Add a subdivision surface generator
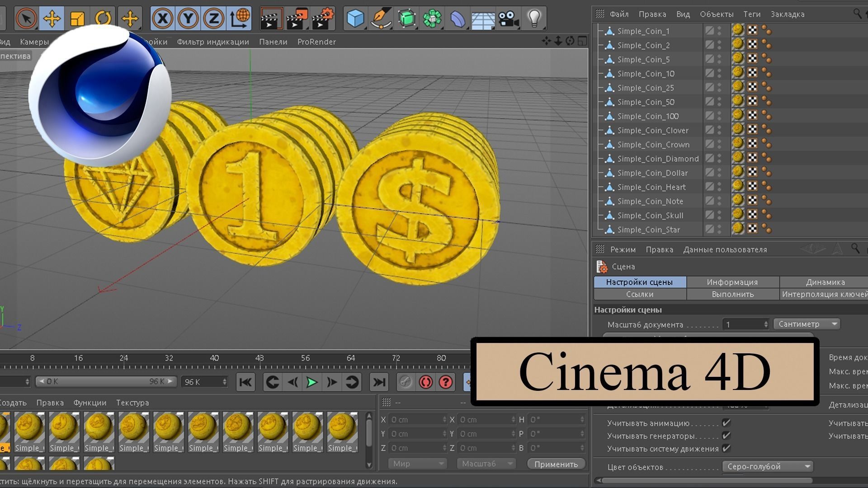 pyautogui.click(x=407, y=19)
